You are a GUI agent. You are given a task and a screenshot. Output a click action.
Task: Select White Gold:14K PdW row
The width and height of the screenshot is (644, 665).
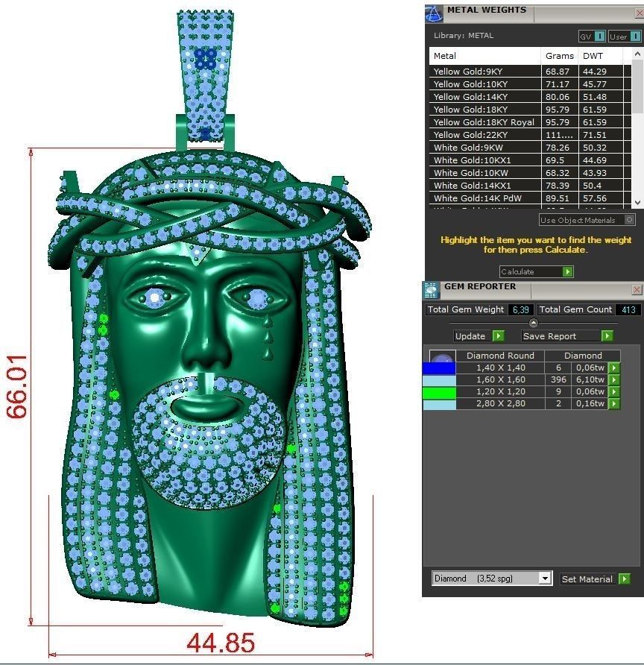[530, 198]
